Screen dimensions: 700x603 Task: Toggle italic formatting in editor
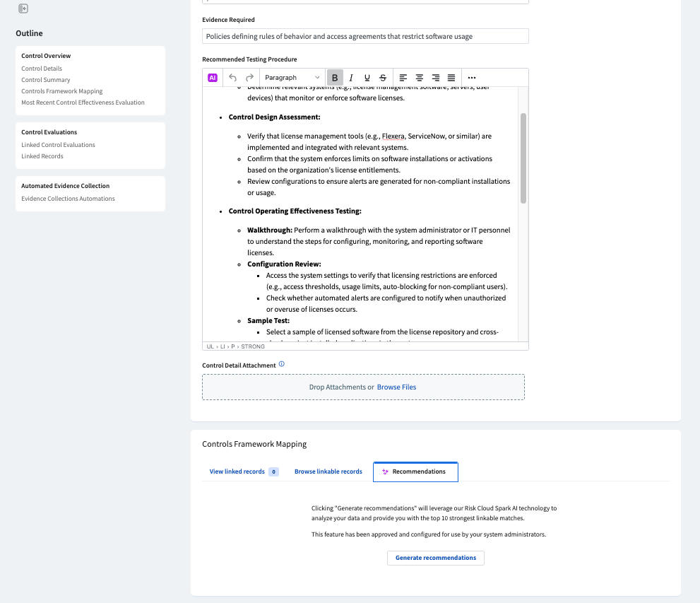(351, 78)
